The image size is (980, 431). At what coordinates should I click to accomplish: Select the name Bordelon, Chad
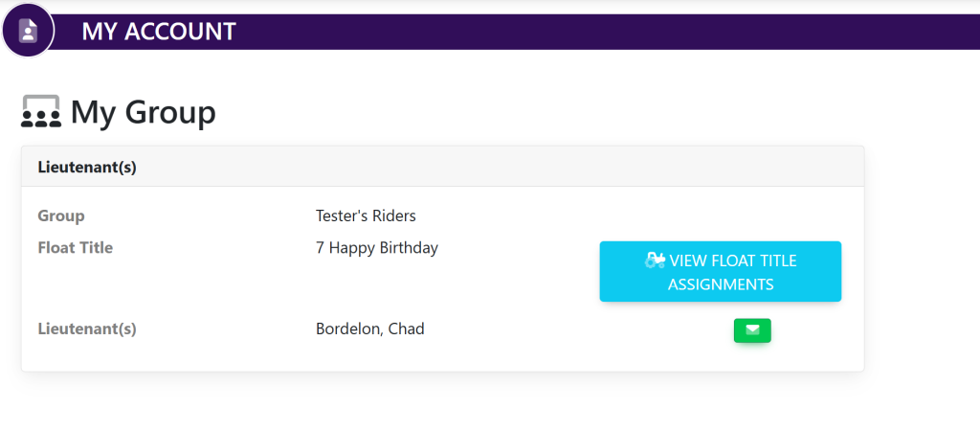369,329
